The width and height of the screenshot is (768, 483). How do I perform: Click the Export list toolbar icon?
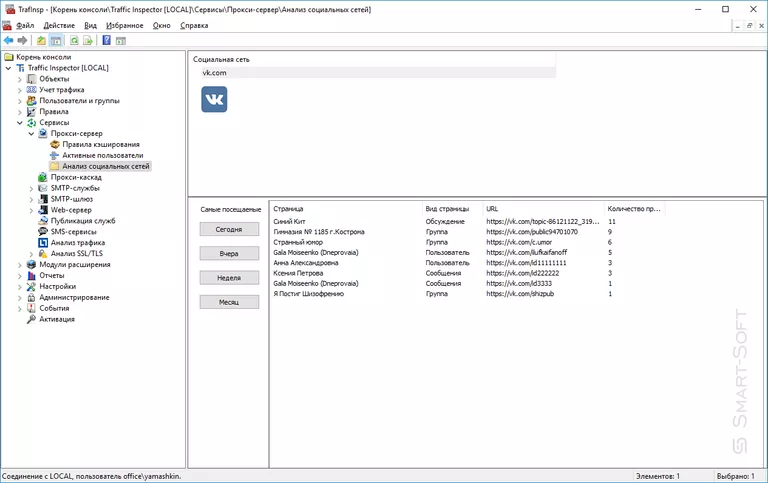click(88, 41)
